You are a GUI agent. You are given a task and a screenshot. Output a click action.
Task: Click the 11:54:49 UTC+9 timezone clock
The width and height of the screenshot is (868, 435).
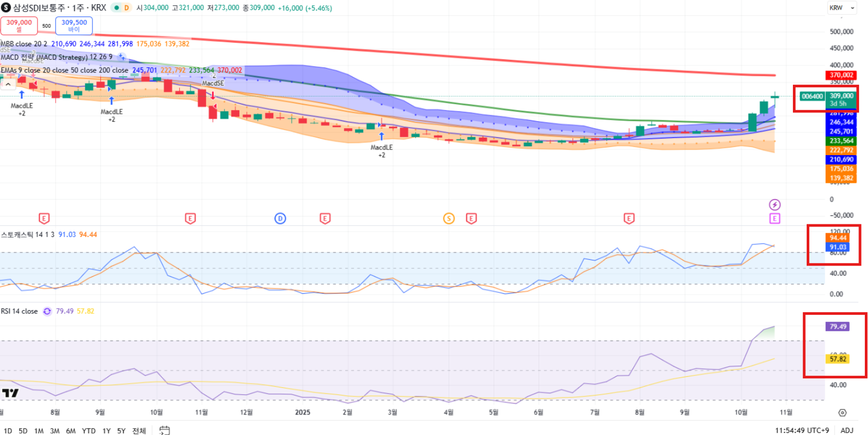802,430
